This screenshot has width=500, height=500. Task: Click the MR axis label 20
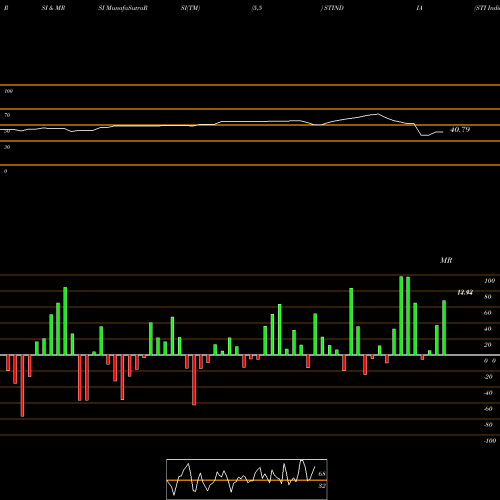[x=488, y=345]
